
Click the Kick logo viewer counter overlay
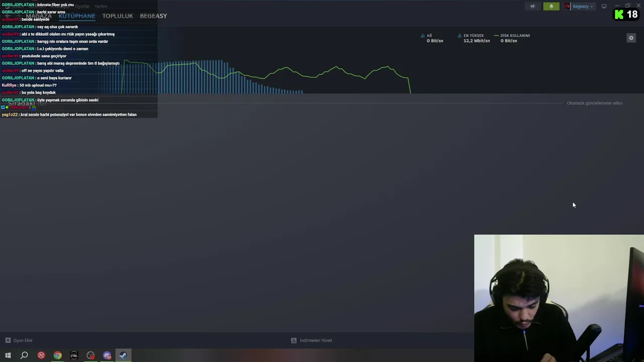[x=626, y=15]
